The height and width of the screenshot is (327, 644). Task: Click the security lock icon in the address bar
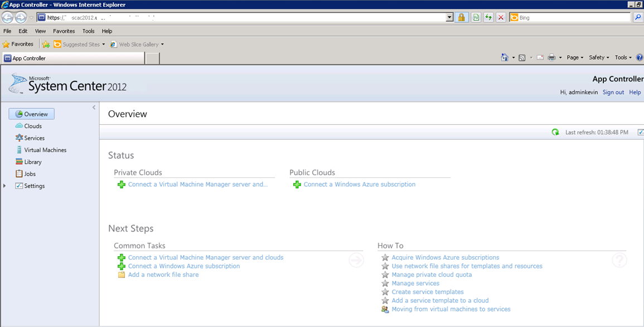pyautogui.click(x=462, y=17)
